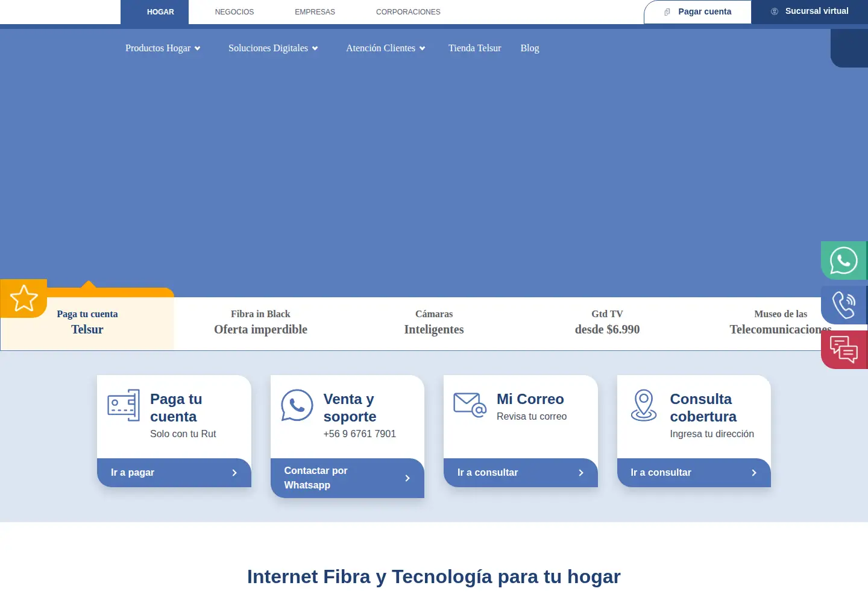Click the Venta y soporte heading
Viewport: 868px width, 603px height.
350,408
